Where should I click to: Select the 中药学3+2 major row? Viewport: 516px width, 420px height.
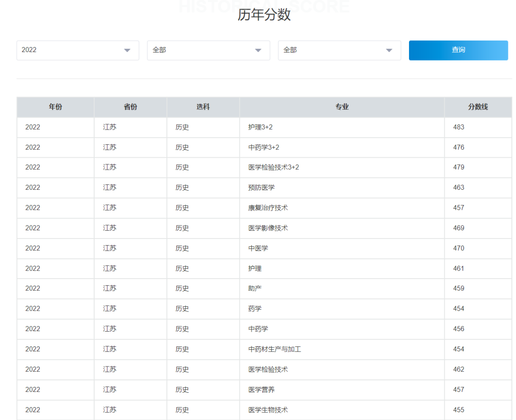click(264, 148)
